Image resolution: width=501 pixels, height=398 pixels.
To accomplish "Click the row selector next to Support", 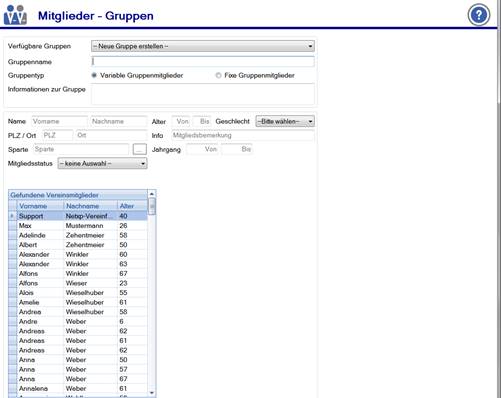I will click(x=12, y=216).
